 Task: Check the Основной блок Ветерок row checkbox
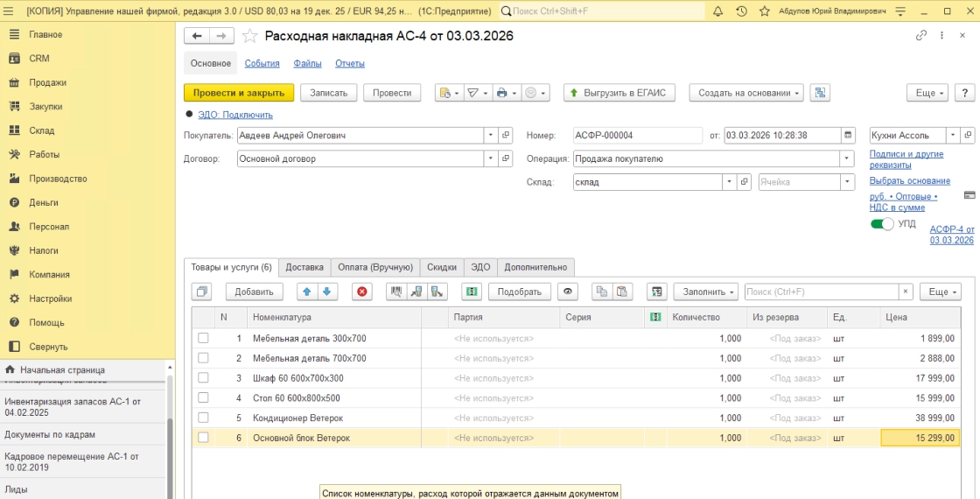click(x=203, y=438)
